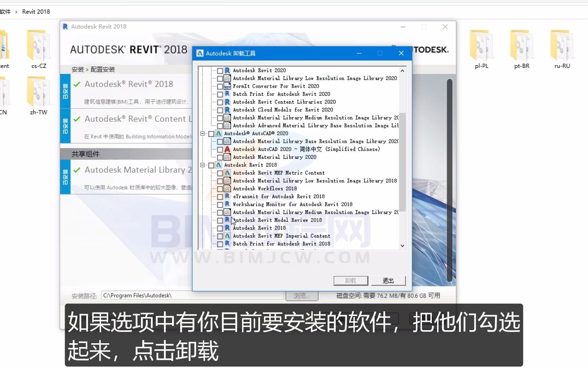Collapse the Autodesk AutoCAD 2020 tree node
The width and height of the screenshot is (588, 368).
pos(202,133)
